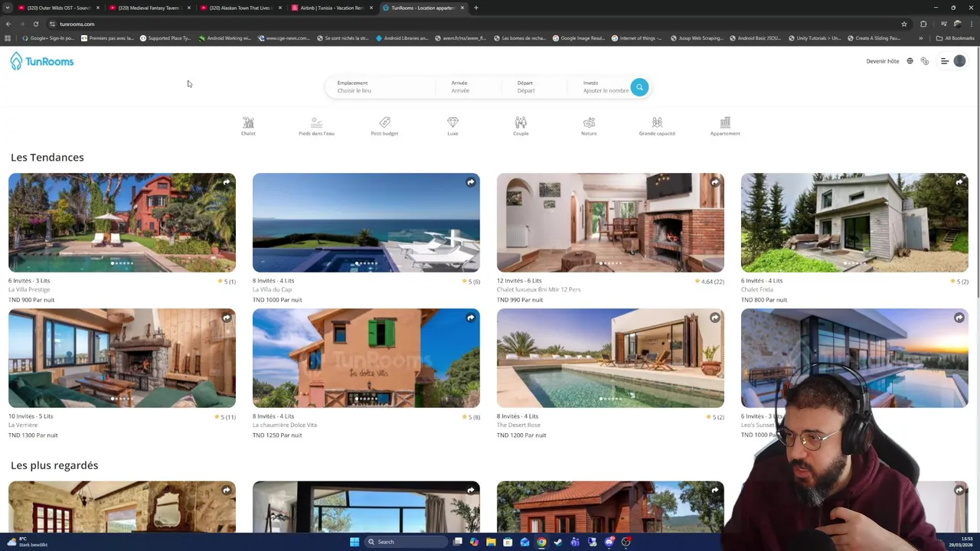Open the La Villa Prestige title link
Screen dimensions: 980x551
(x=29, y=289)
